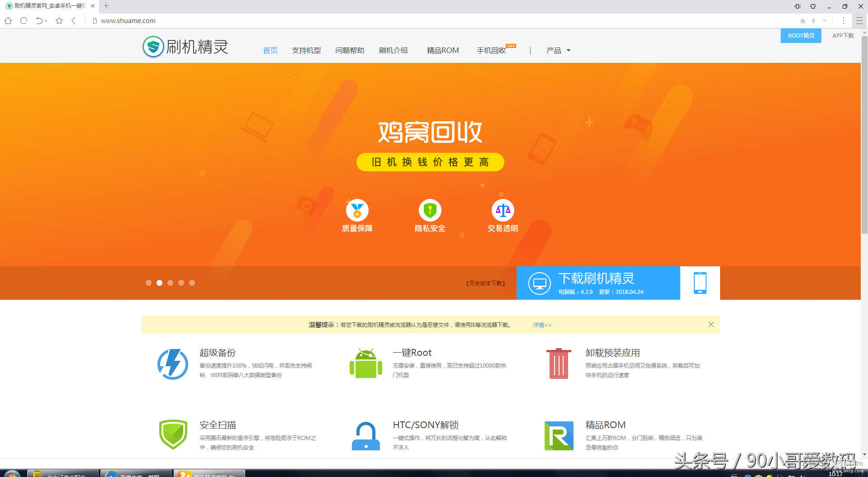
Task: Open the 刷机介绍 nav item
Action: tap(393, 51)
